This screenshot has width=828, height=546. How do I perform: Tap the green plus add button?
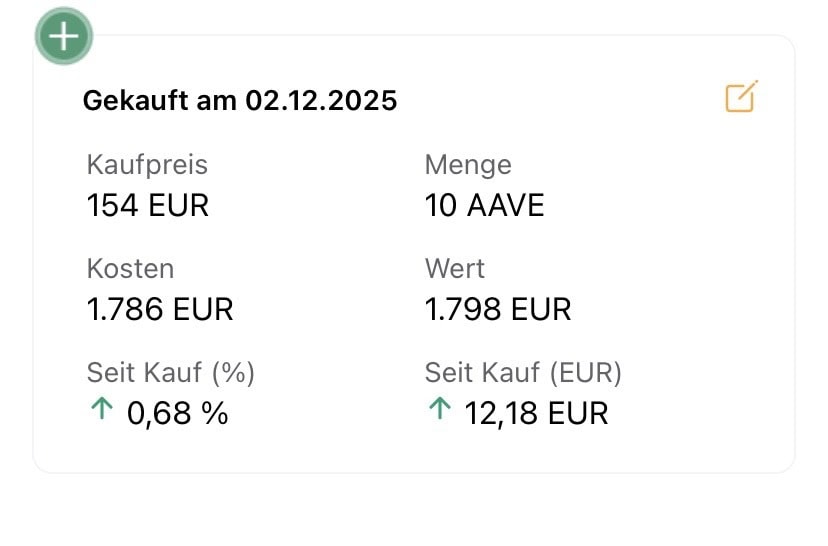tap(64, 37)
